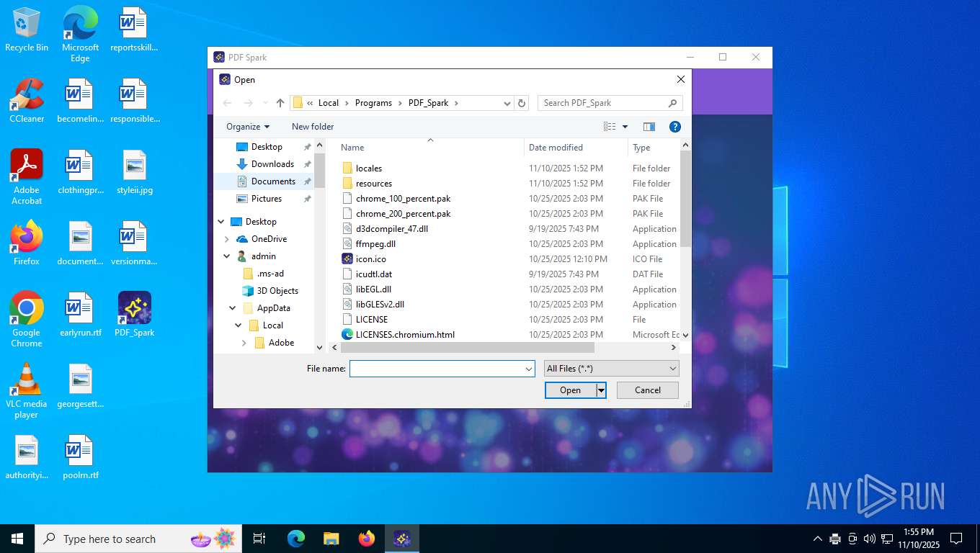Select 3D Objects in navigation tree
980x553 pixels.
pyautogui.click(x=269, y=291)
